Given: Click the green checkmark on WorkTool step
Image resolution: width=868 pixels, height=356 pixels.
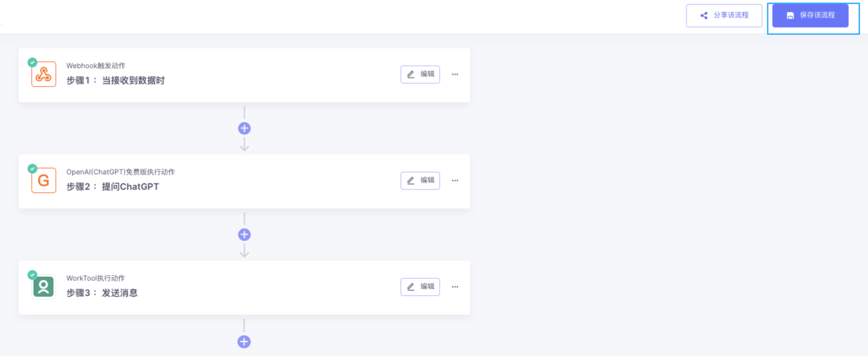Looking at the screenshot, I should pyautogui.click(x=32, y=275).
